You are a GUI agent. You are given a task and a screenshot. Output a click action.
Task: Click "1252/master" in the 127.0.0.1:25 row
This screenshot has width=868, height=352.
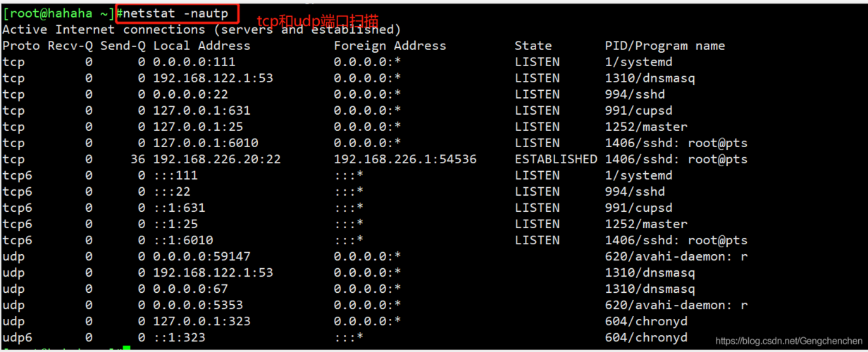(x=646, y=127)
